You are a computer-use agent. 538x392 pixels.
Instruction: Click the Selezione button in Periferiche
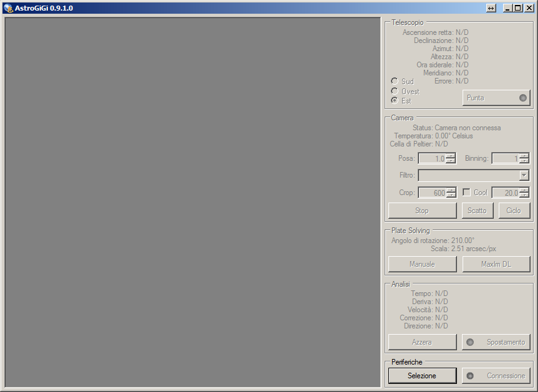[422, 376]
